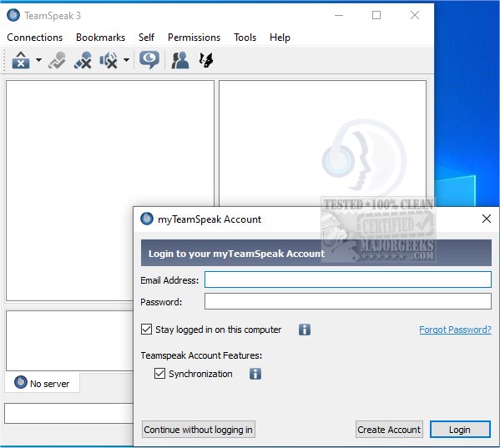Click info icon beside Synchronization

(255, 374)
